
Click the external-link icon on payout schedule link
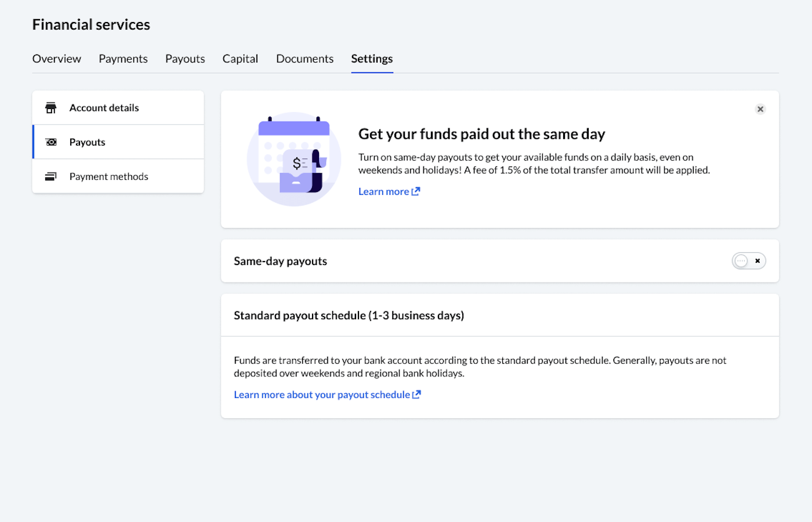tap(416, 394)
